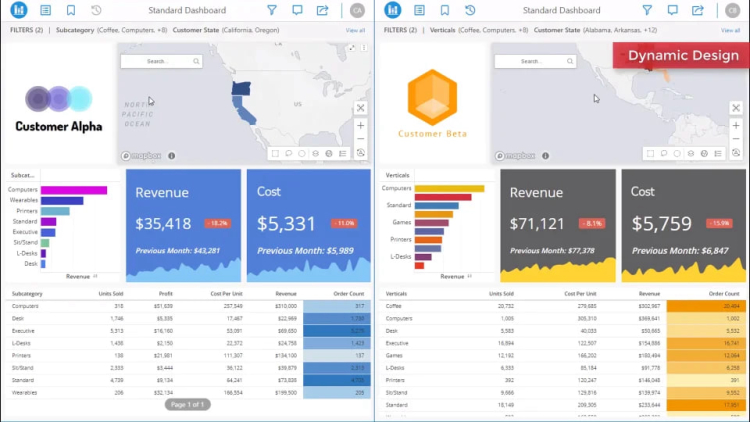Viewport: 750px width, 422px height.
Task: Toggle lasso selection tool on left map
Action: (288, 154)
